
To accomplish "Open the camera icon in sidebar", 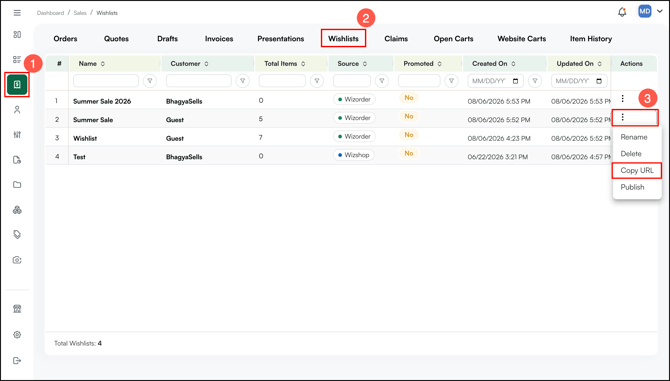I will pos(17,260).
